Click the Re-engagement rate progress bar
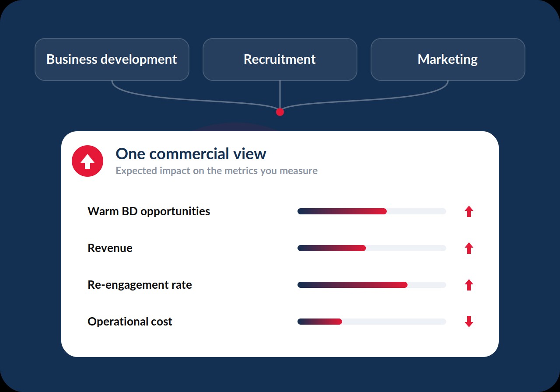 [x=372, y=285]
